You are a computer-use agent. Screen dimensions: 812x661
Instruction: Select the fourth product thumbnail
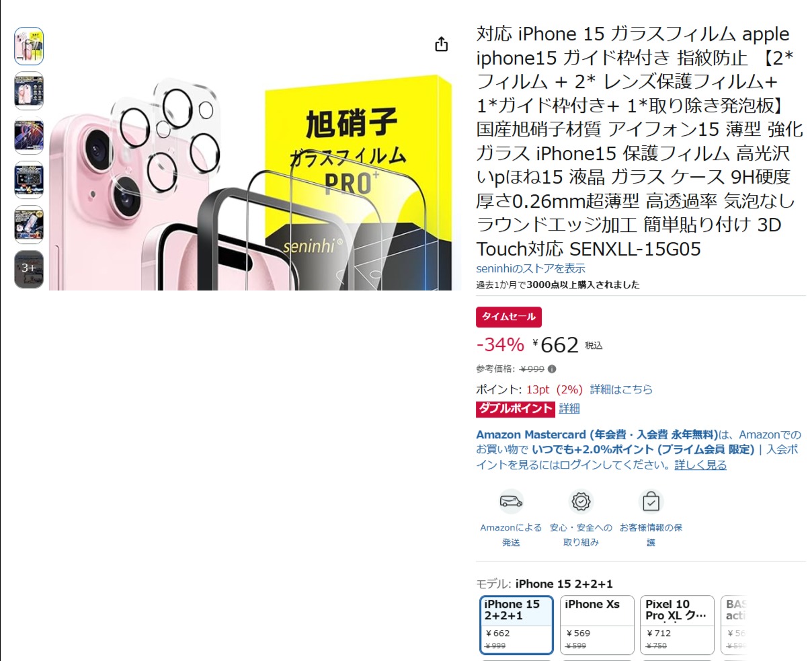[29, 180]
